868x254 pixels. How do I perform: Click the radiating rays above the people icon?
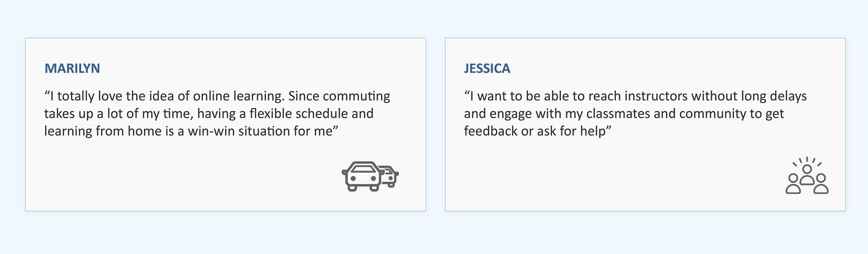pos(807,161)
